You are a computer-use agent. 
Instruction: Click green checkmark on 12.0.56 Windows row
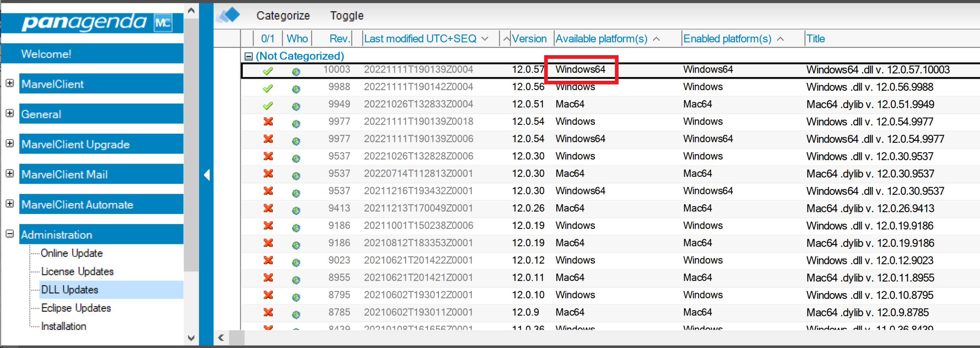268,88
